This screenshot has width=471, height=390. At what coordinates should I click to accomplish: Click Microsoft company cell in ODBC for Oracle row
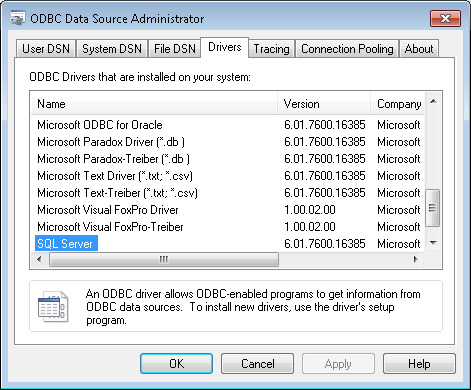tap(399, 125)
